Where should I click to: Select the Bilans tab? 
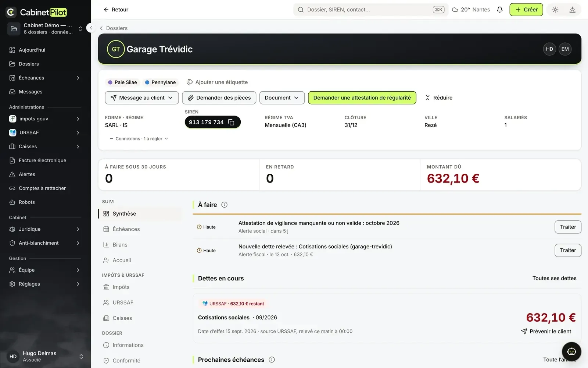[140, 245]
